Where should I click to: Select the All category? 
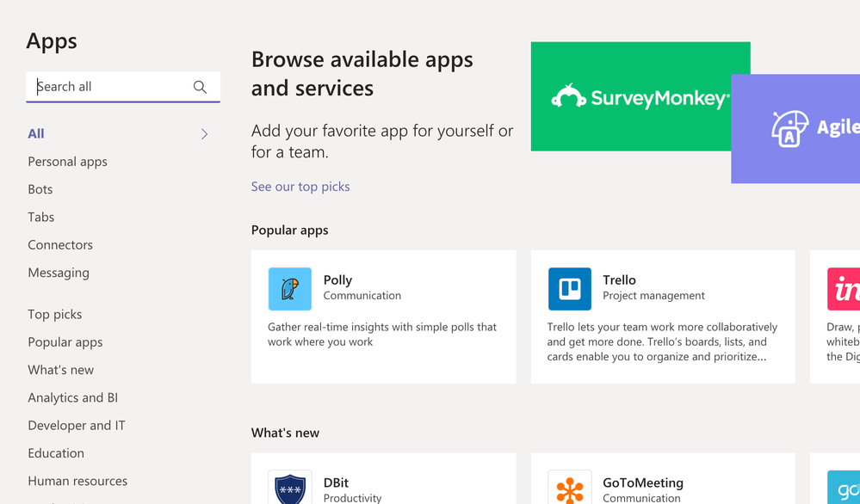[36, 133]
